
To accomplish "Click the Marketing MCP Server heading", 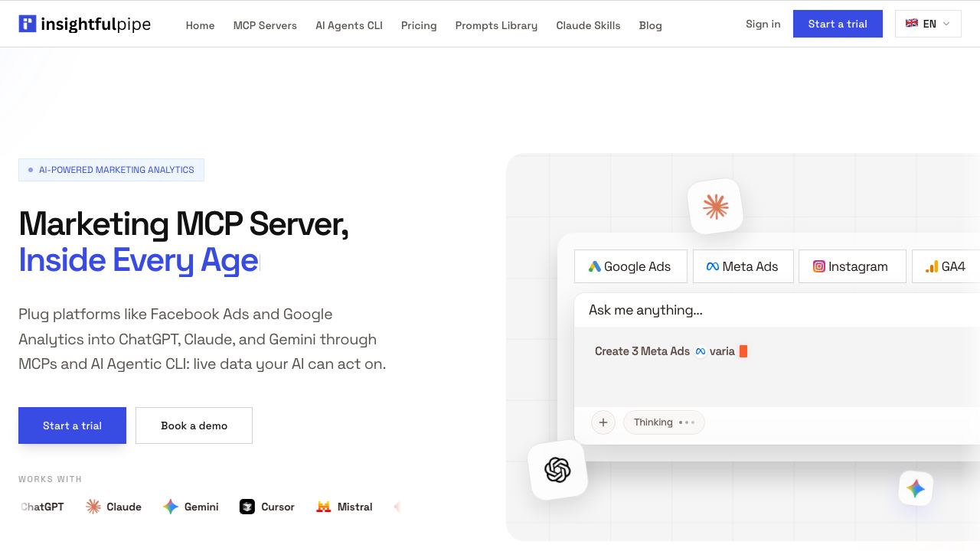I will click(184, 223).
